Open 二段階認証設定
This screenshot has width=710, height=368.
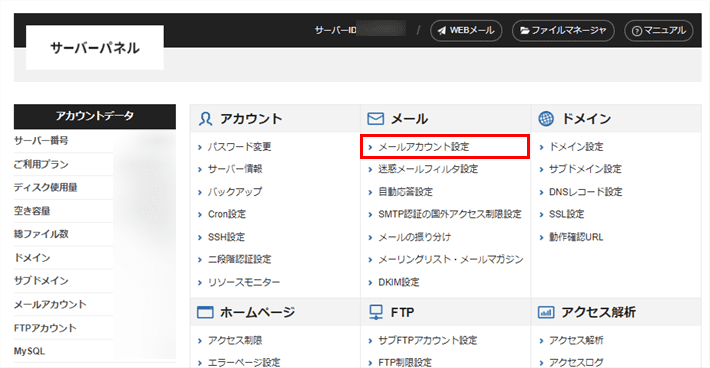click(x=239, y=259)
